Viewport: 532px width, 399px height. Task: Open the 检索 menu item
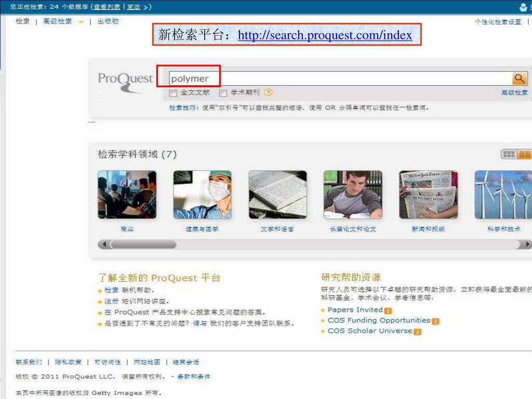[23, 21]
